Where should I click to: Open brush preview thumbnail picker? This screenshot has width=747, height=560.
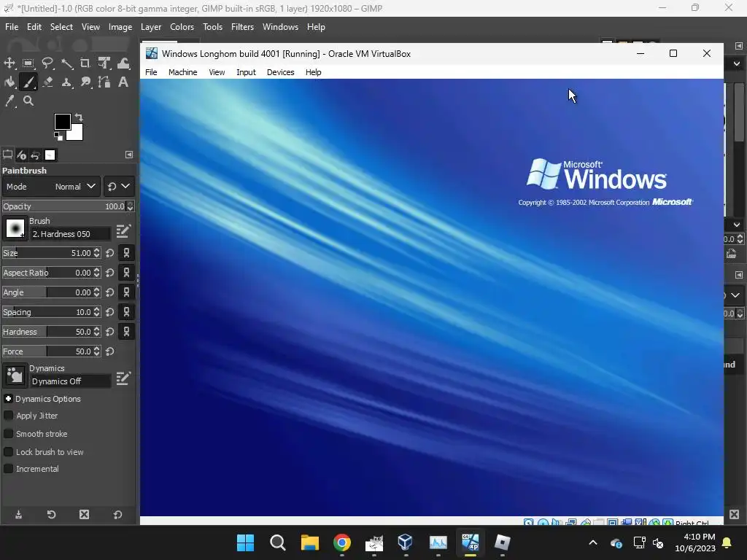pyautogui.click(x=15, y=228)
